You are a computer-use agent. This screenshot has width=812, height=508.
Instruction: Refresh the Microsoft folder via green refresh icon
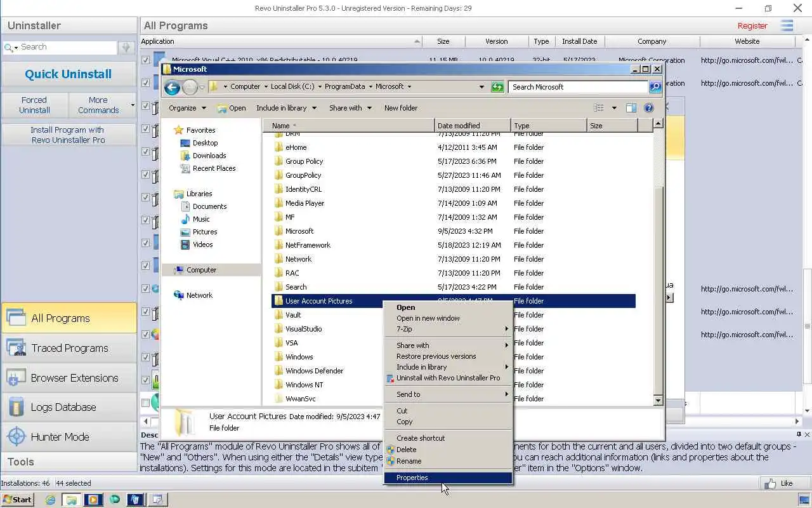(497, 87)
